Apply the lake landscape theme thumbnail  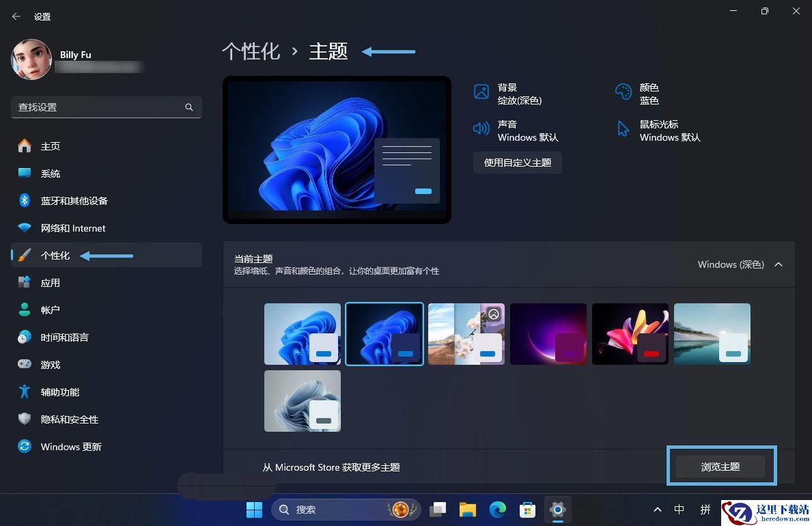pyautogui.click(x=712, y=334)
